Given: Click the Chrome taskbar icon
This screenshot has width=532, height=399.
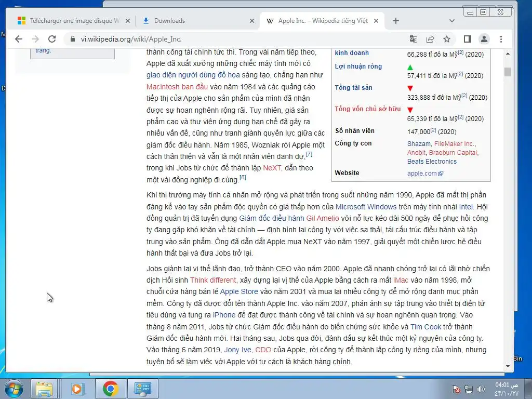Looking at the screenshot, I should point(110,389).
